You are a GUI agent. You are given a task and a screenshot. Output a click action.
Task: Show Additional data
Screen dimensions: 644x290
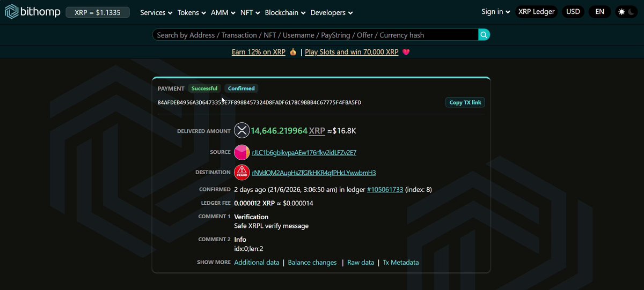257,263
